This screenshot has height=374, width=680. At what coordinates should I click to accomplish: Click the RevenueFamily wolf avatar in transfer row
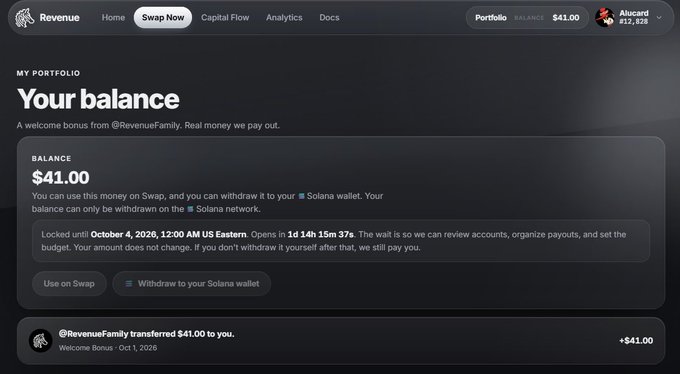pyautogui.click(x=41, y=341)
